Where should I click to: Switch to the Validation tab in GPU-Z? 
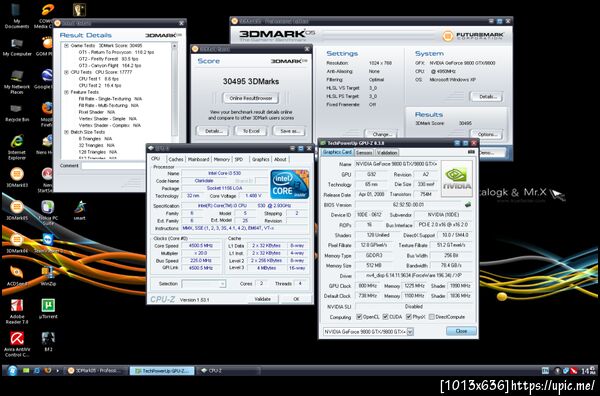386,152
